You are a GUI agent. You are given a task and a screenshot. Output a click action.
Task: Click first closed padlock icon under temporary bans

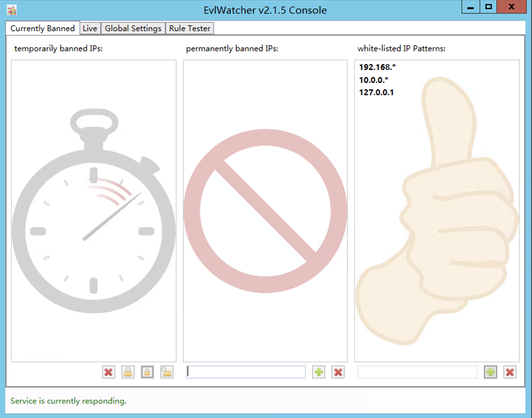coord(128,372)
